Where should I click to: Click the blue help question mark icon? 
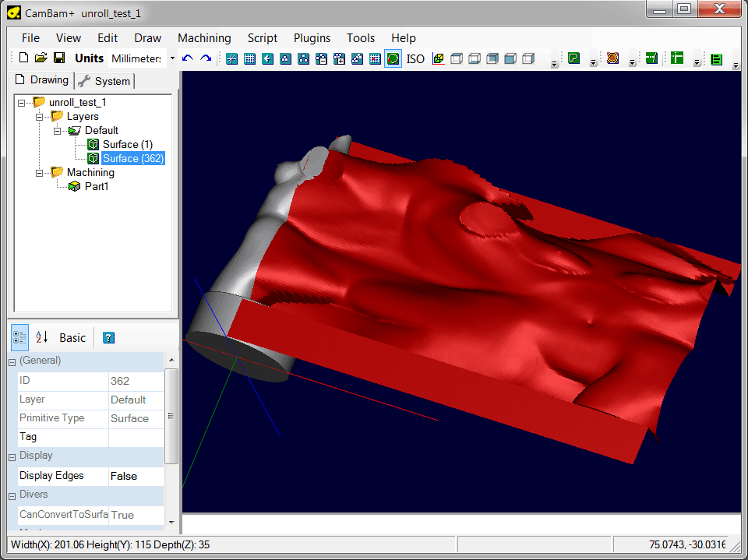[x=109, y=337]
